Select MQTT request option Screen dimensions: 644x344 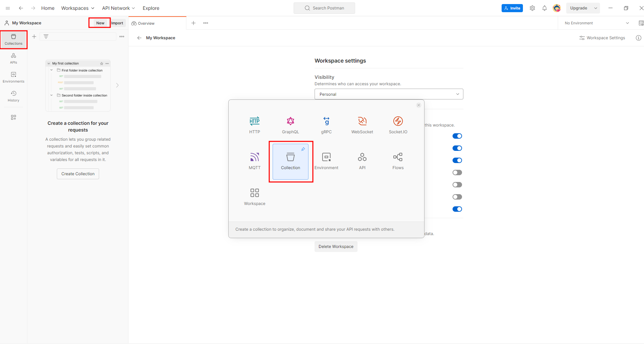[x=255, y=161]
